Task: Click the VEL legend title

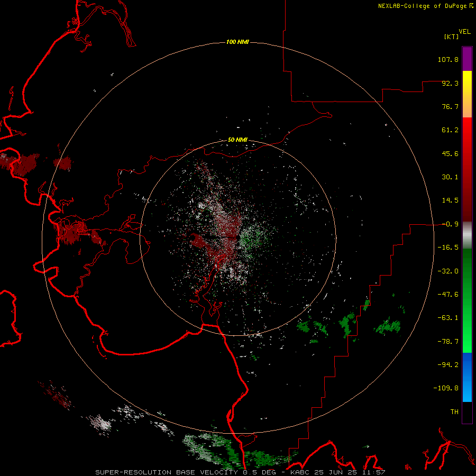Action: click(464, 32)
